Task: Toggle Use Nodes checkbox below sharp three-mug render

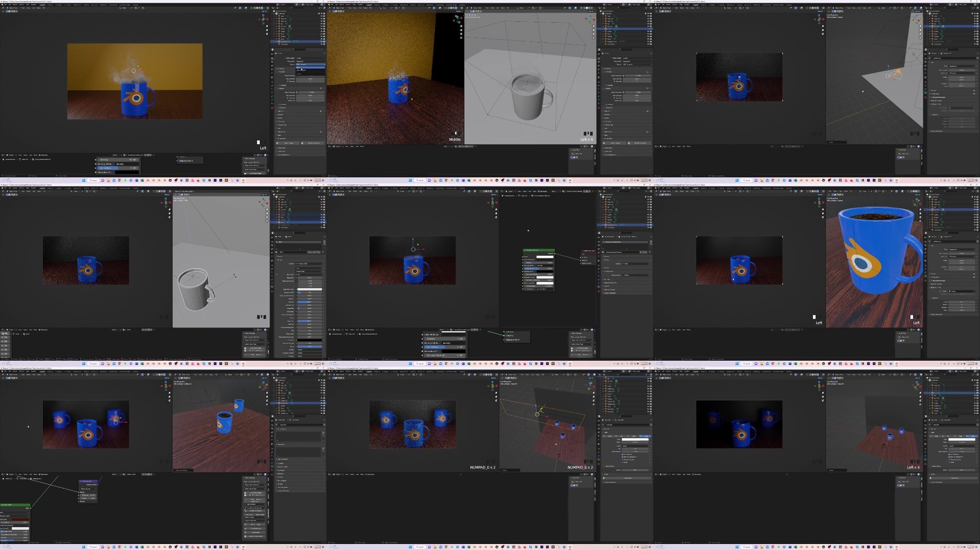Action: pyautogui.click(x=39, y=474)
